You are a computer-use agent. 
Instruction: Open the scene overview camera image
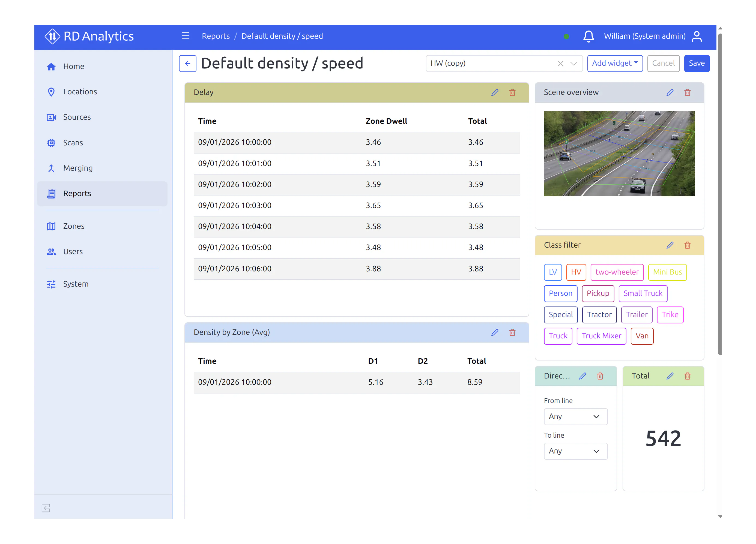pos(619,154)
